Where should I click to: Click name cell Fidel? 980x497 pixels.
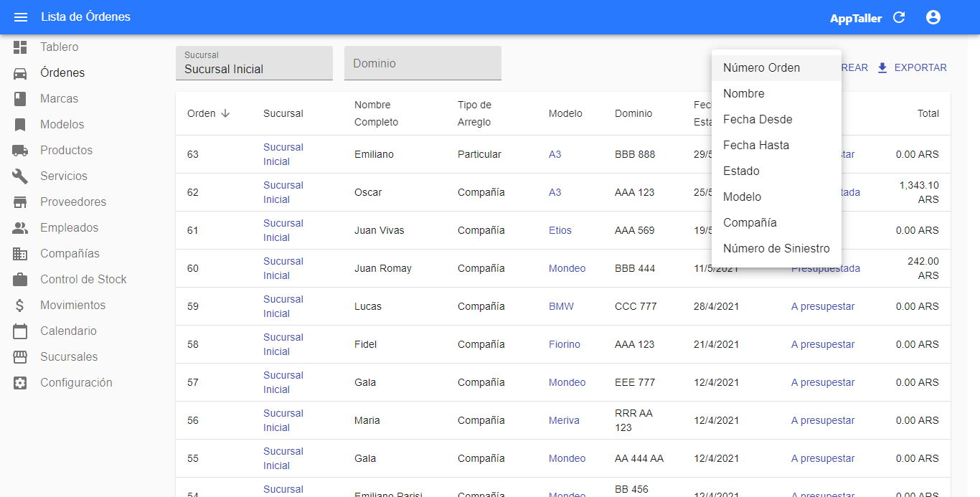coord(365,344)
